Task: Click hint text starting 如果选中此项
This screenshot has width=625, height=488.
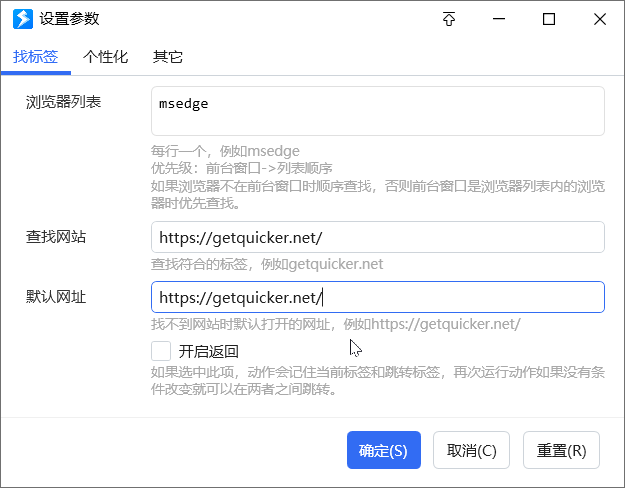Action: pyautogui.click(x=378, y=381)
